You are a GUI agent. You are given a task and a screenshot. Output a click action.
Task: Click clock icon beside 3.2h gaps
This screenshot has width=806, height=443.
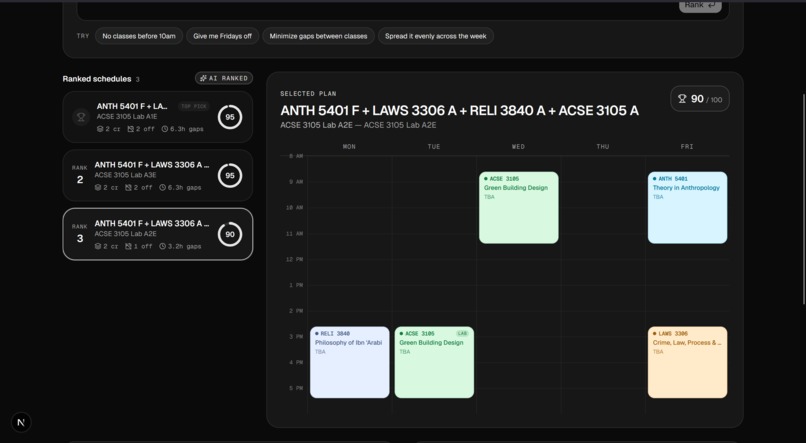(162, 246)
